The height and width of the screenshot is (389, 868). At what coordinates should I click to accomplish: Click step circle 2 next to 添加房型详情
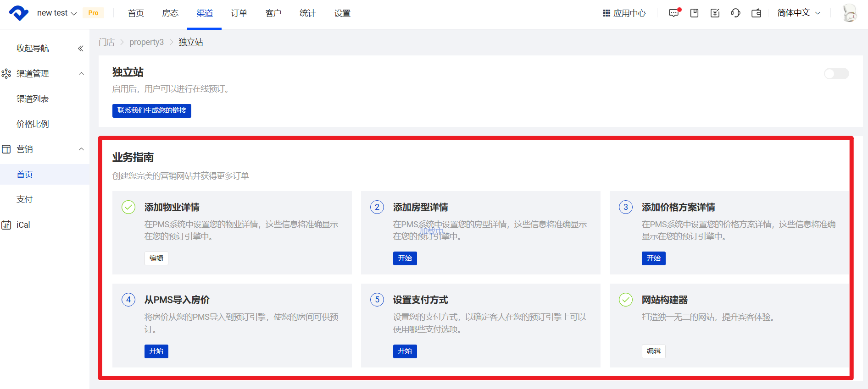pyautogui.click(x=377, y=207)
